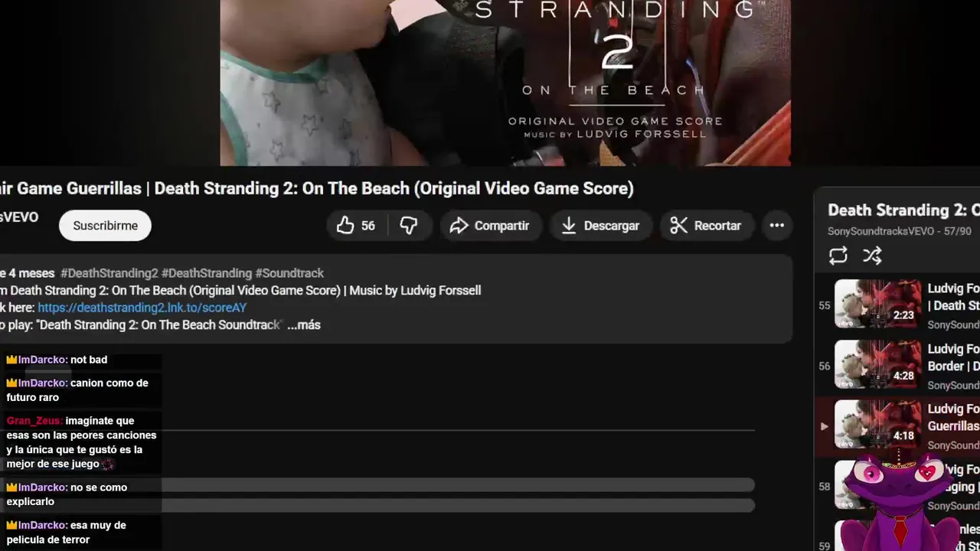
Task: Dislike the video with thumbs-down icon
Action: [410, 226]
